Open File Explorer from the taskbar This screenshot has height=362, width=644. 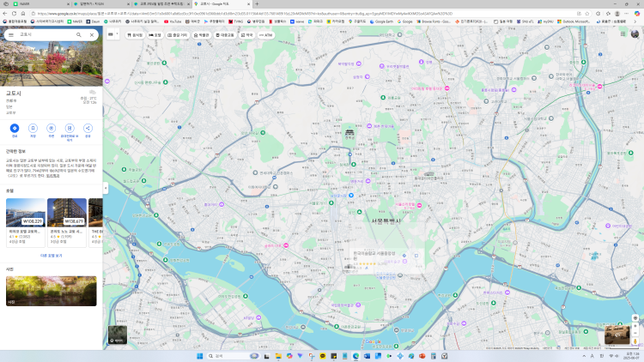(x=278, y=356)
